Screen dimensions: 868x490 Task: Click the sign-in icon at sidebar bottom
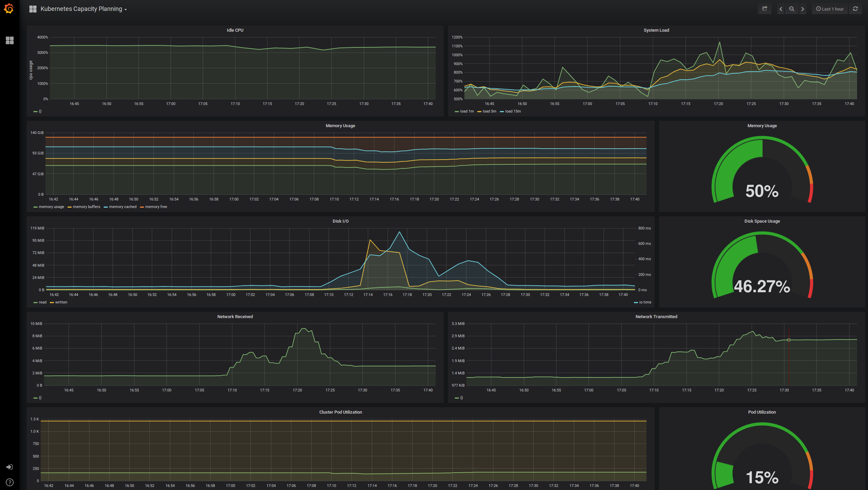(x=10, y=467)
